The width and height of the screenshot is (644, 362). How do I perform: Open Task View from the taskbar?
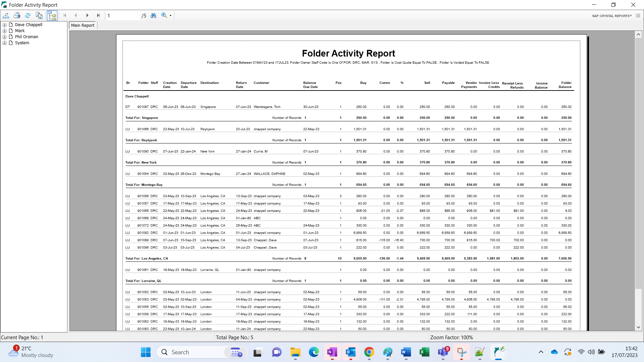click(x=258, y=352)
